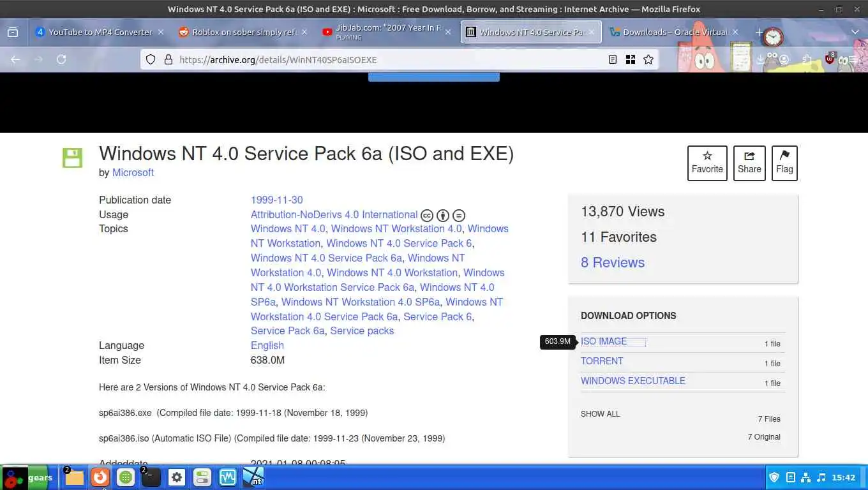868x490 pixels.
Task: Close the JibJab playing tab
Action: tap(448, 32)
